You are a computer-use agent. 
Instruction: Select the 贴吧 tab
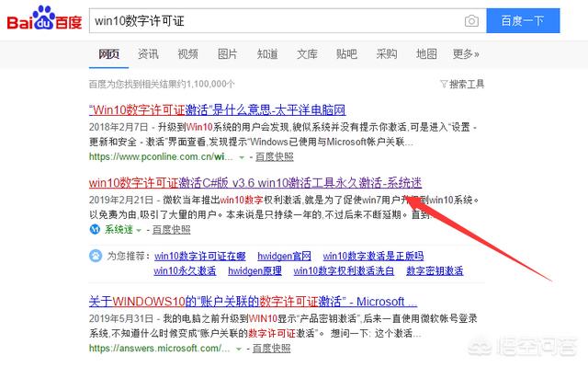pos(346,54)
